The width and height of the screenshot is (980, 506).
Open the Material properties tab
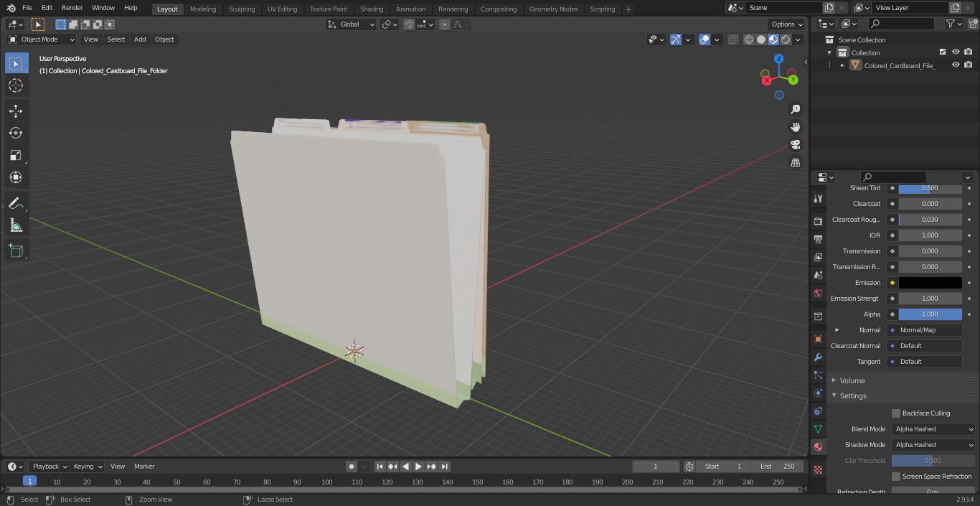[x=818, y=446]
